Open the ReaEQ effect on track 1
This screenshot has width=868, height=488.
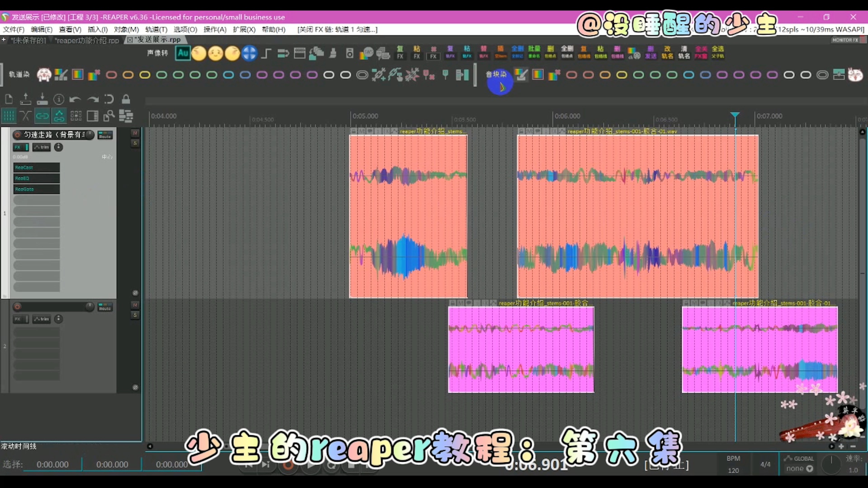point(36,178)
